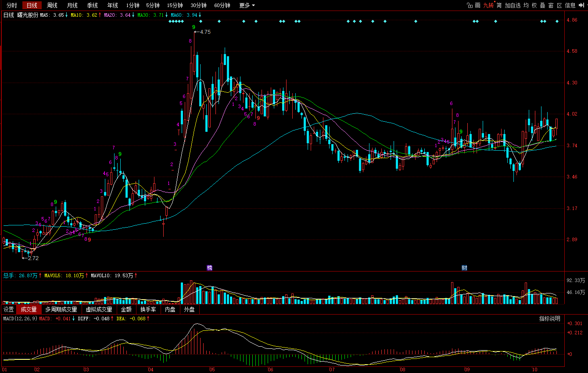The image size is (588, 373).
Task: Add stock to watchlist via 加自选
Action: (x=512, y=5)
